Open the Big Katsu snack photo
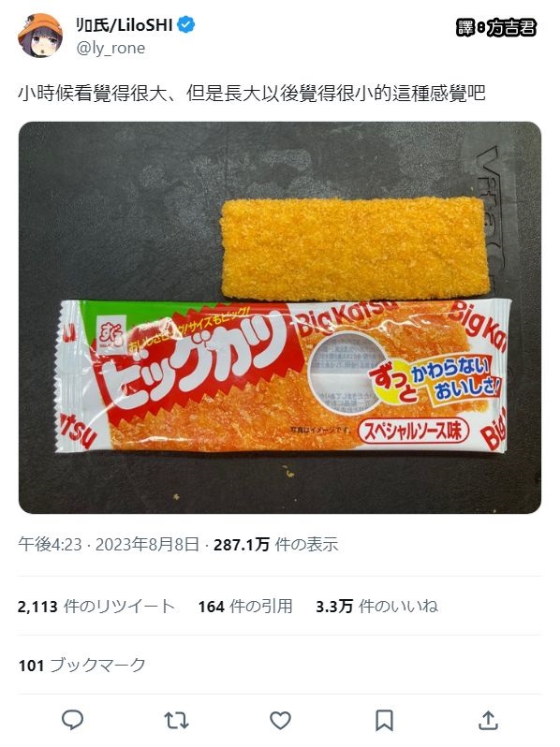The height and width of the screenshot is (747, 560). click(280, 317)
